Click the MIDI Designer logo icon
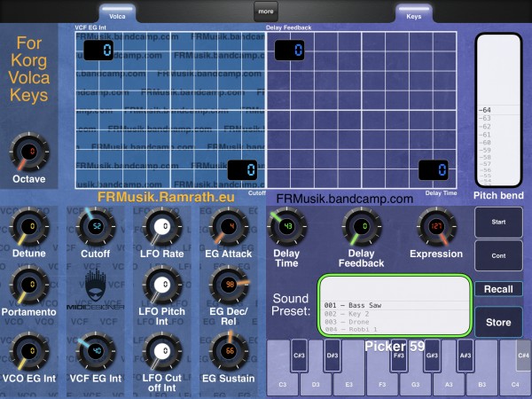Screen dimensions: 532x399 (96, 289)
